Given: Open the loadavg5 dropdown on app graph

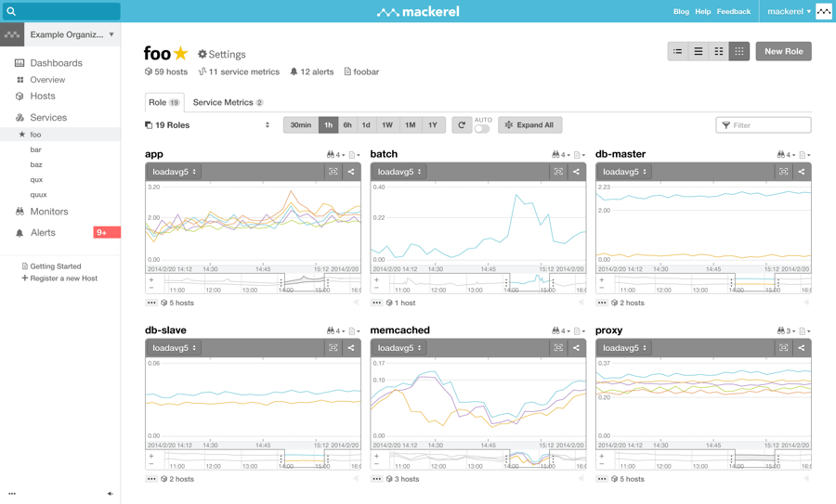Looking at the screenshot, I should tap(175, 172).
